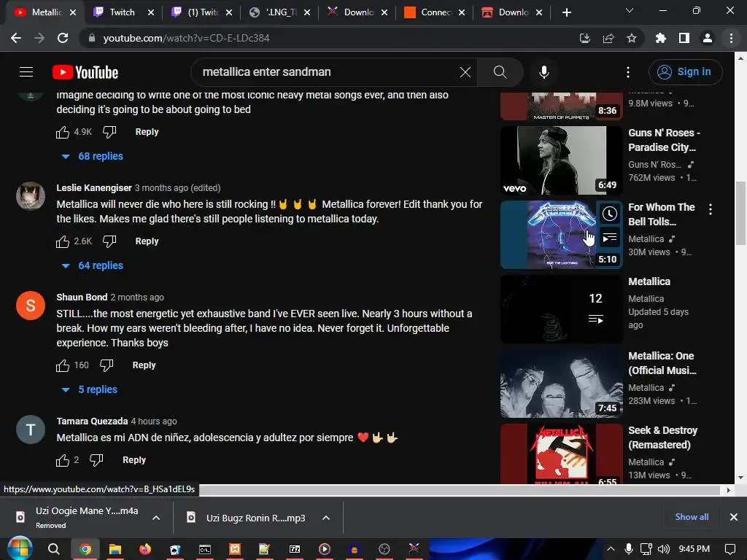Click the search magnifier button
Screen dimensions: 747x560
click(x=500, y=72)
